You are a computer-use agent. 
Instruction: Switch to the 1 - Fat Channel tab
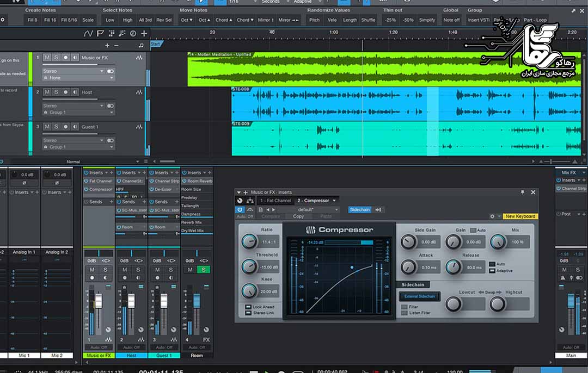click(x=275, y=201)
